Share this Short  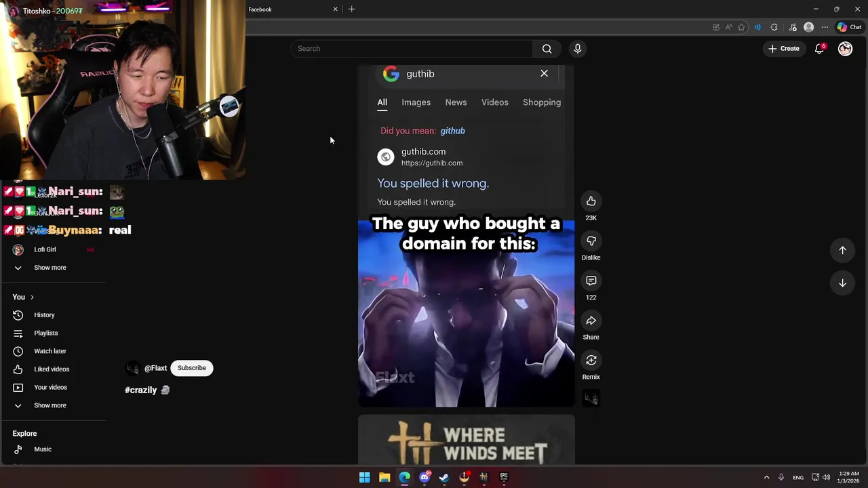point(591,321)
